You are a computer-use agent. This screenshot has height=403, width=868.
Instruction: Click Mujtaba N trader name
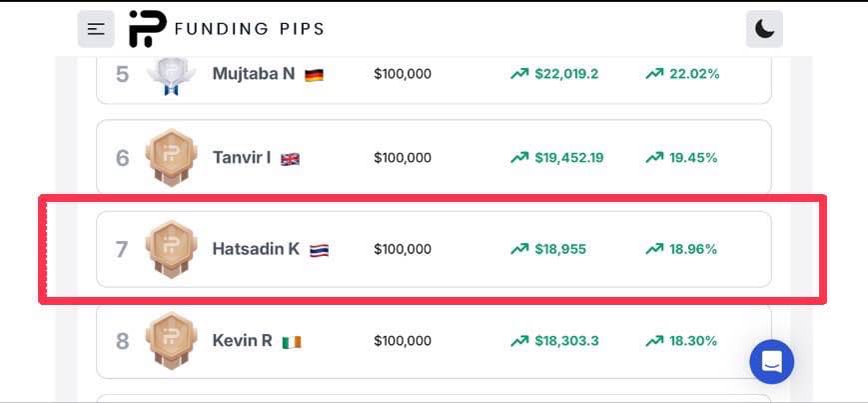point(254,74)
